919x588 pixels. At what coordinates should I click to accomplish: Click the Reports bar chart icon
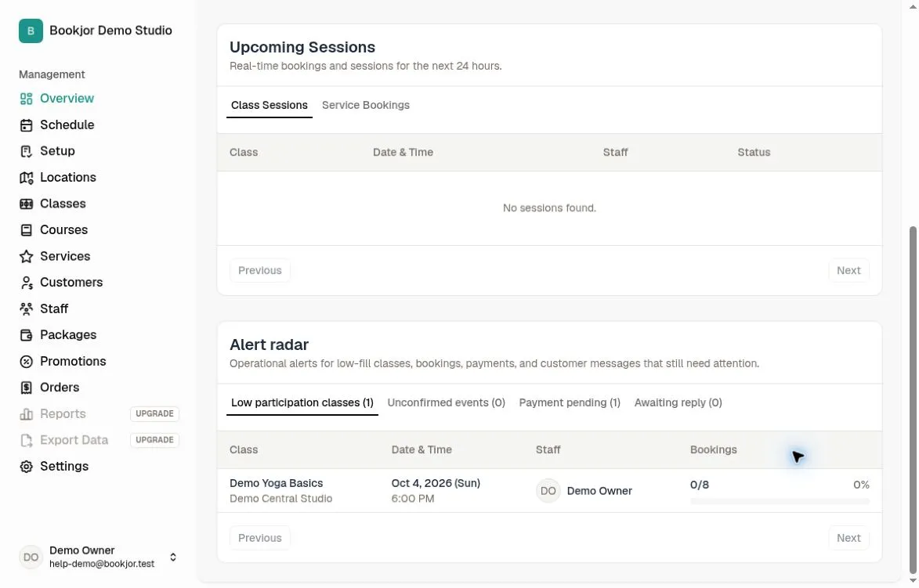coord(26,414)
